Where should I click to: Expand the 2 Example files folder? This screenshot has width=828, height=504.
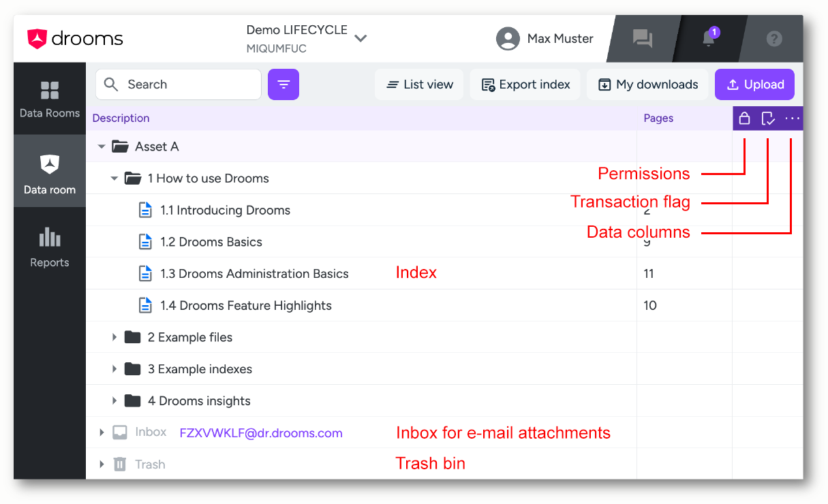(x=114, y=337)
